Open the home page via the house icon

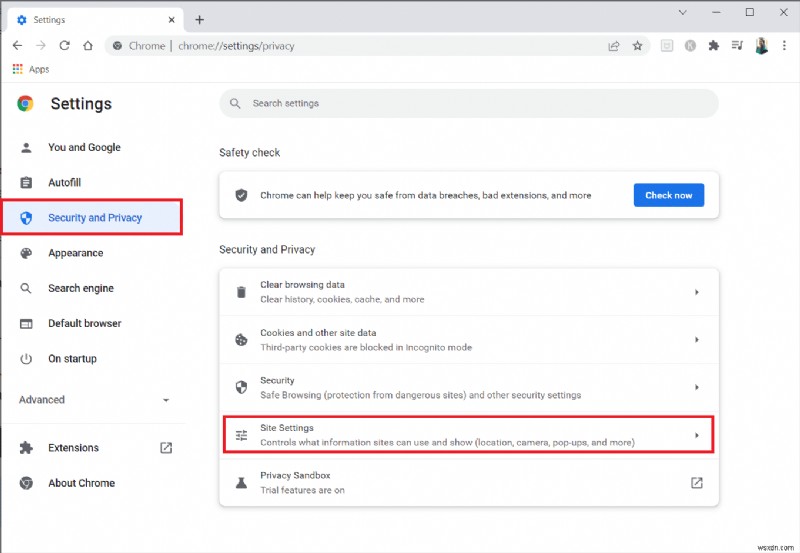tap(88, 45)
